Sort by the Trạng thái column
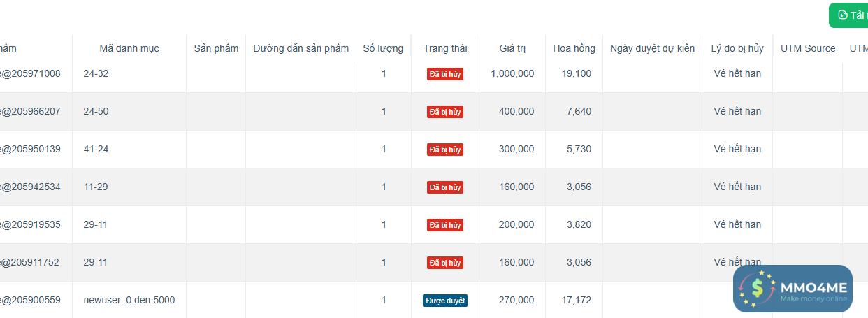868x318 pixels. click(445, 48)
